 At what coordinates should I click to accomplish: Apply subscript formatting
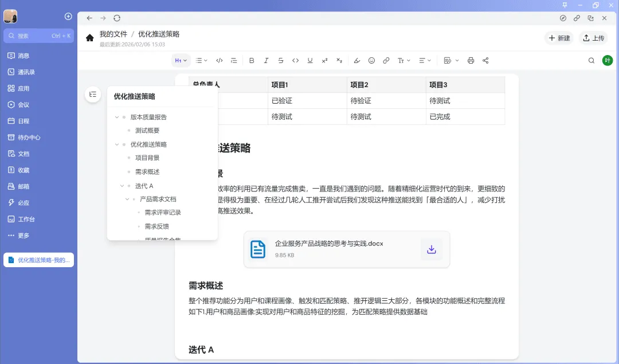(339, 60)
